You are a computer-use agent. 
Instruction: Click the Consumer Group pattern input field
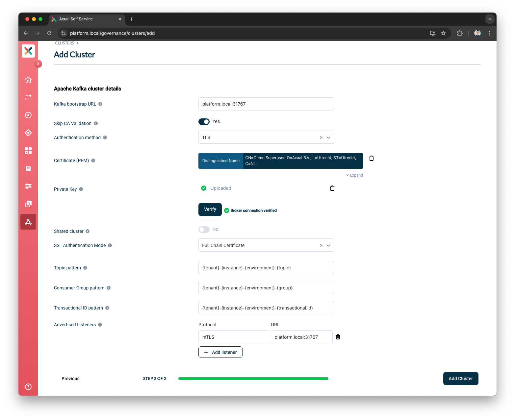(x=266, y=287)
